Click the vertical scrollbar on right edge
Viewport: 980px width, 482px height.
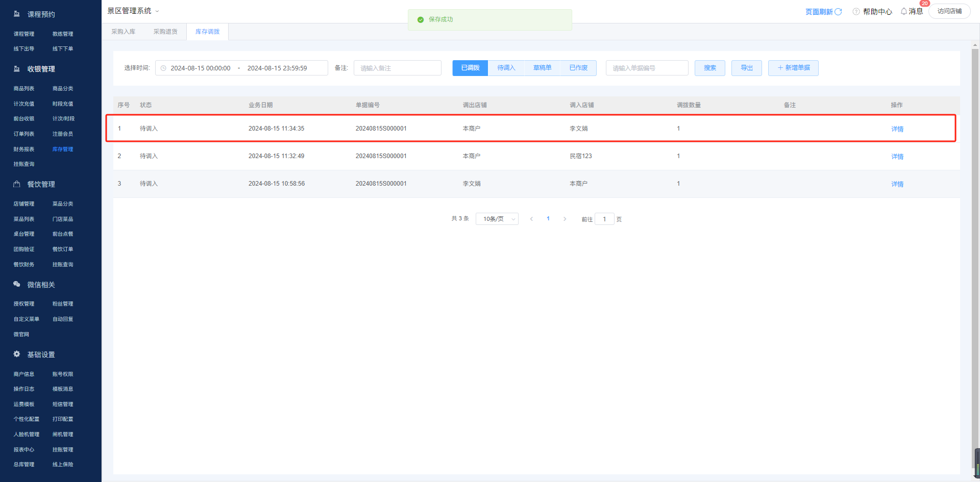(974, 255)
